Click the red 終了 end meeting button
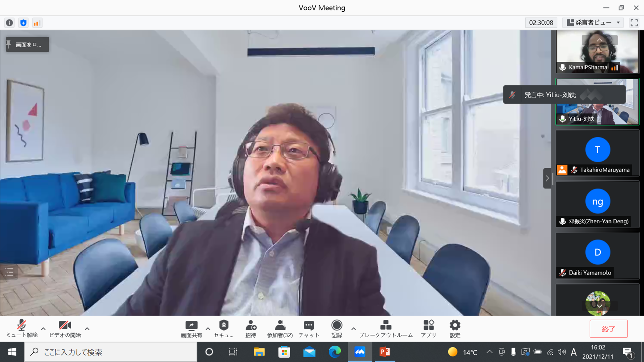Viewport: 644px width, 362px height. click(608, 329)
